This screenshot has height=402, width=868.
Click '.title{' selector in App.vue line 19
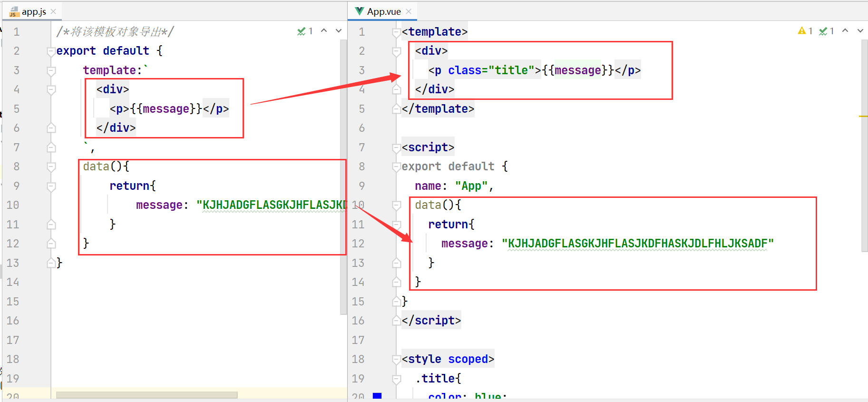[438, 379]
